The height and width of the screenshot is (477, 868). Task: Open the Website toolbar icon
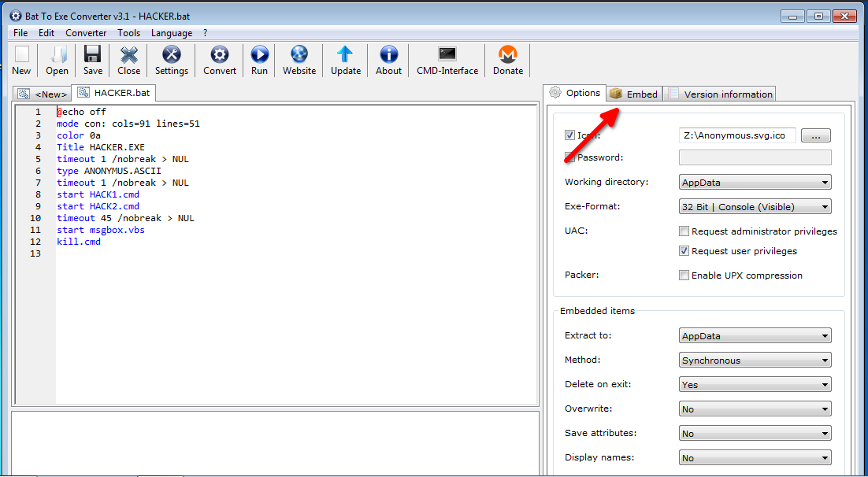(299, 61)
